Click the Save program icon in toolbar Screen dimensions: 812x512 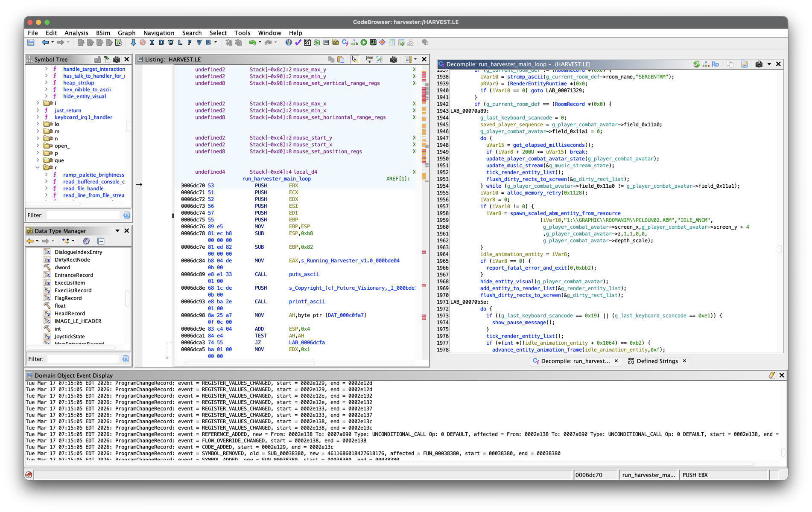(31, 42)
